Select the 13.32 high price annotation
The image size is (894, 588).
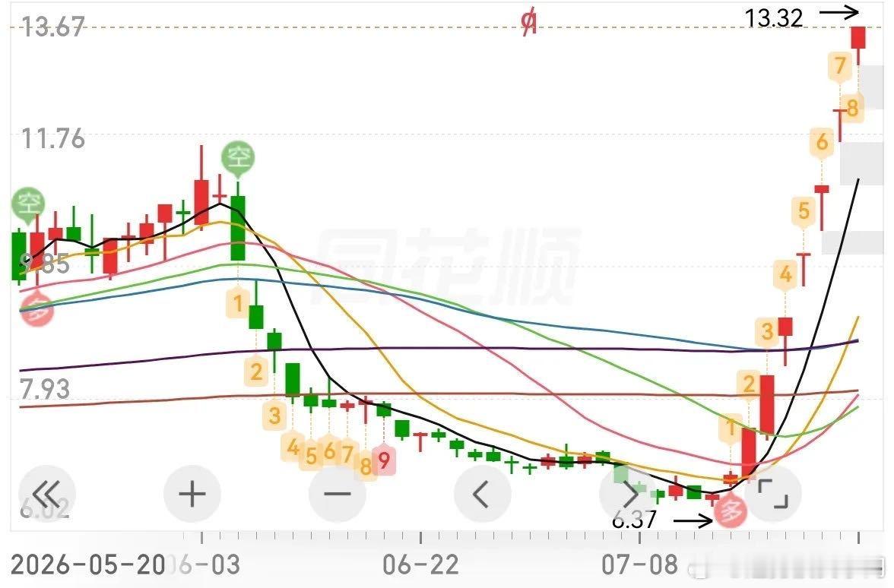click(774, 18)
